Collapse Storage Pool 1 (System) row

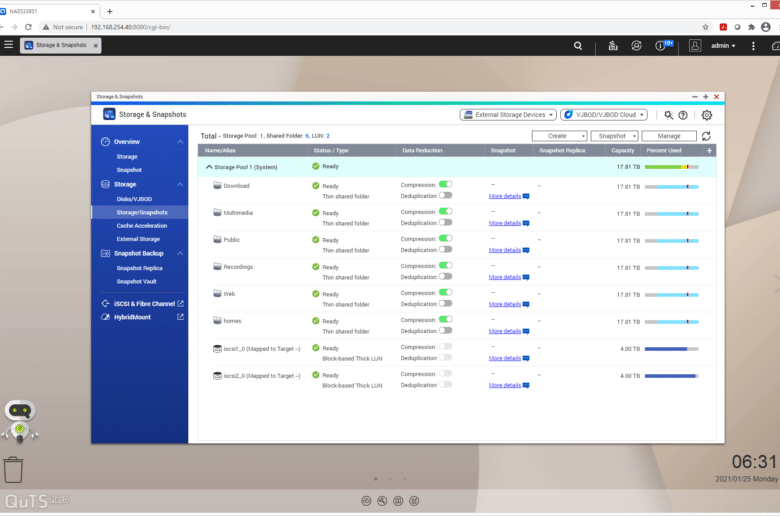coord(209,167)
